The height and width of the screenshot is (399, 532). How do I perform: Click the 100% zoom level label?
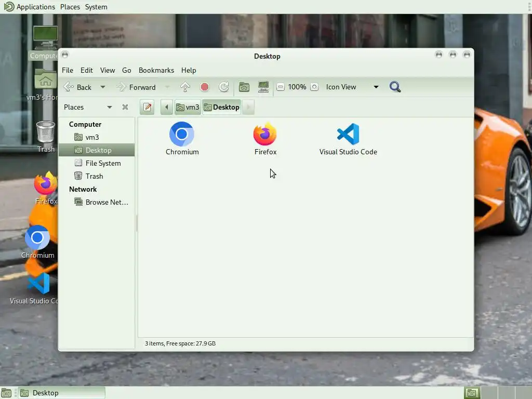[x=297, y=87]
